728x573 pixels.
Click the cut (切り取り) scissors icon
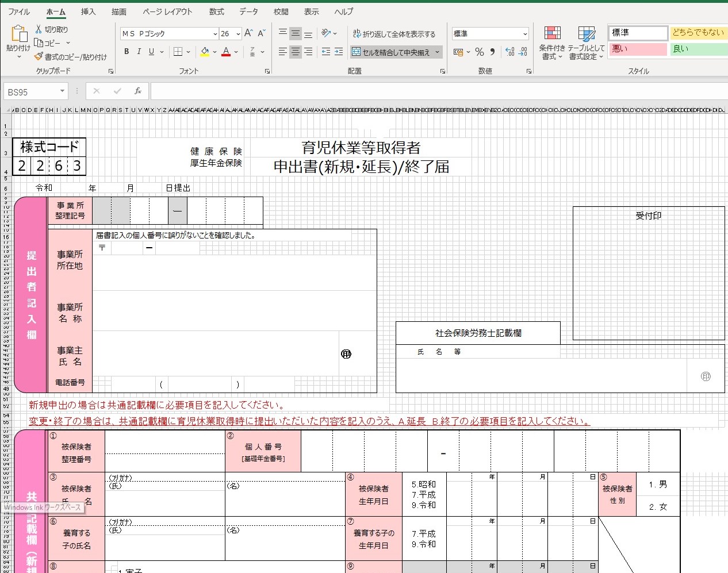(x=39, y=29)
